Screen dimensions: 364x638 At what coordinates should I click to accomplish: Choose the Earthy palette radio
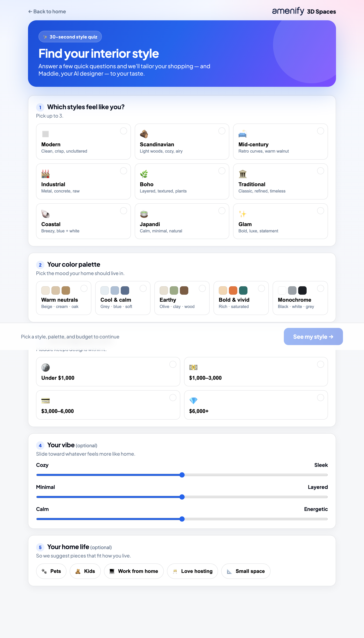point(202,288)
